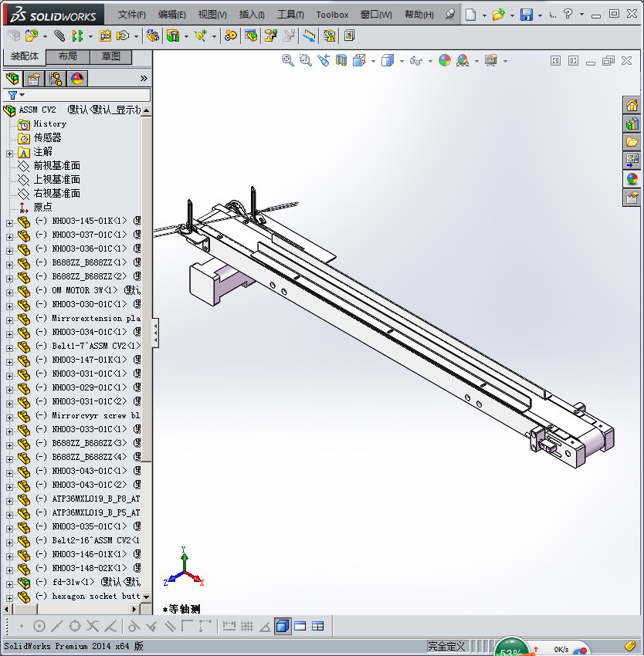Select the History tree item
Image resolution: width=644 pixels, height=656 pixels.
coord(50,123)
